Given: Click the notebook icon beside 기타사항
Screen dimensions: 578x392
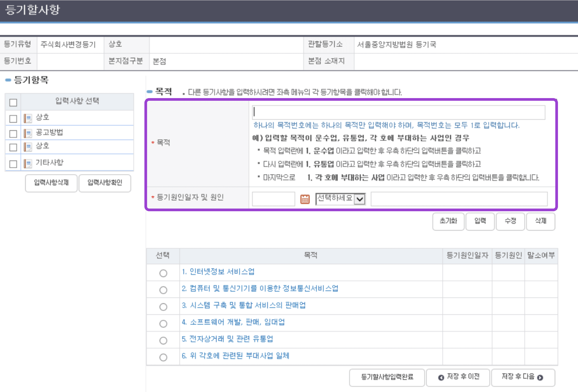Looking at the screenshot, I should tap(28, 163).
